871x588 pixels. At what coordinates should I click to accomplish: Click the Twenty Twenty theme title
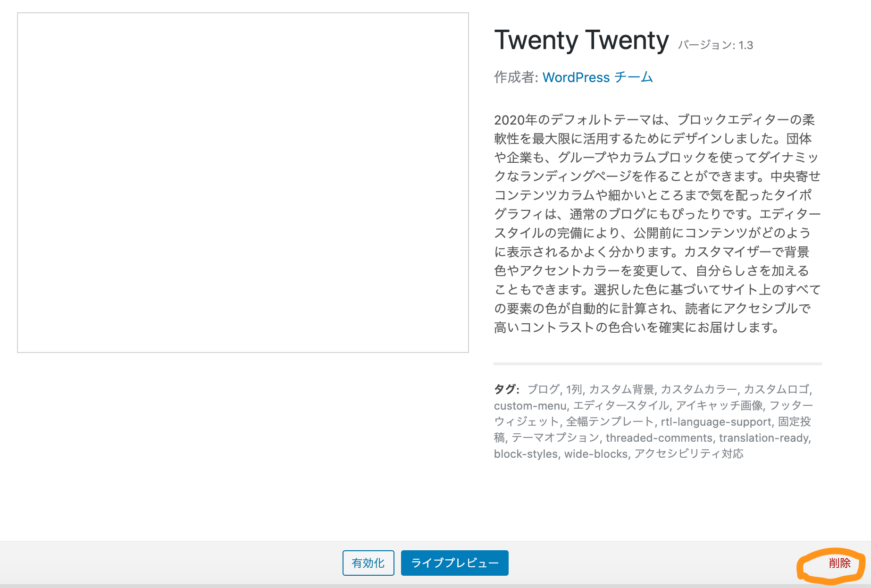[x=581, y=40]
